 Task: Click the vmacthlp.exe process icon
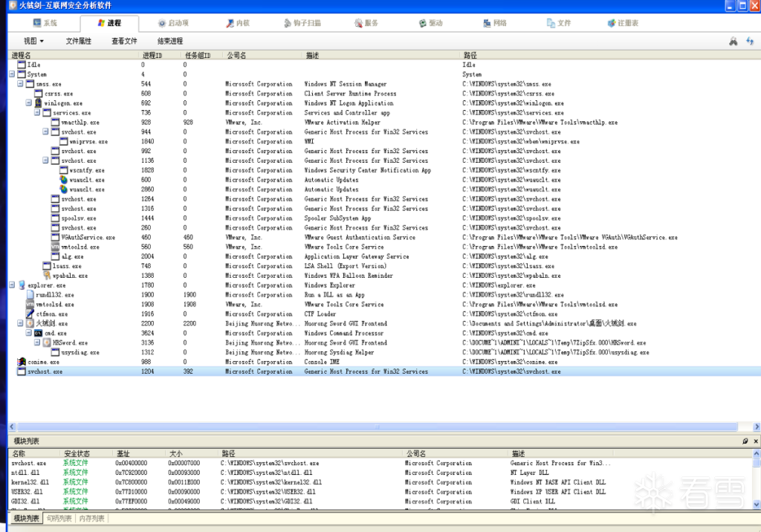point(55,123)
